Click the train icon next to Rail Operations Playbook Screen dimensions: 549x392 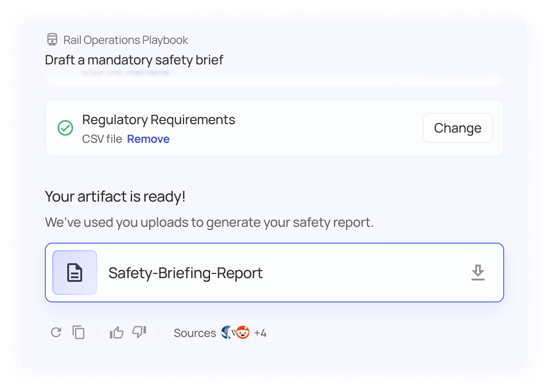point(52,40)
